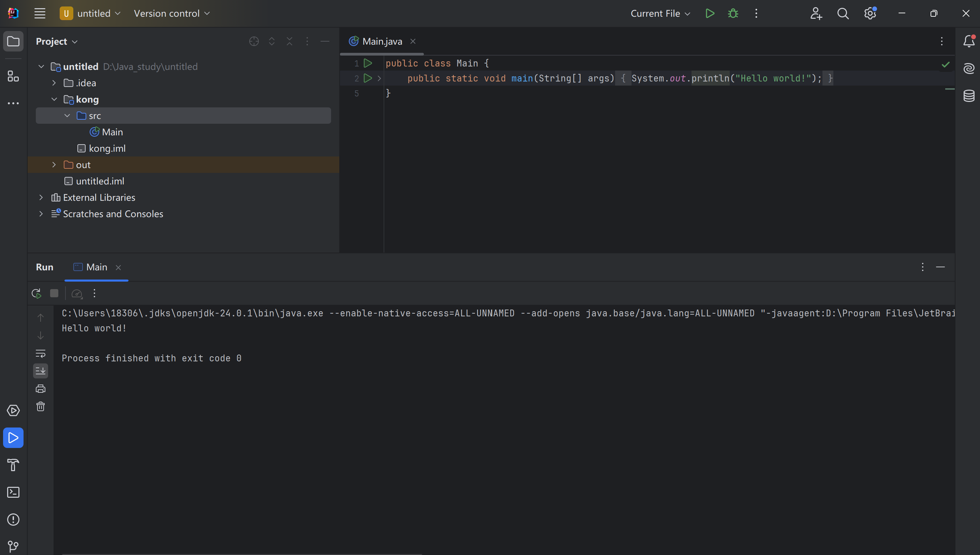
Task: Open Version control dropdown
Action: [x=172, y=13]
